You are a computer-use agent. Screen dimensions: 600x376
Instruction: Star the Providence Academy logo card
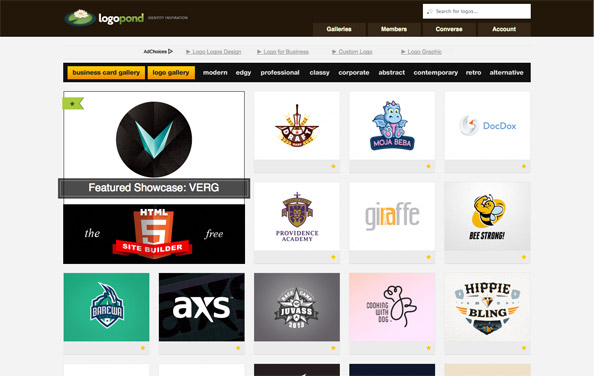point(333,257)
